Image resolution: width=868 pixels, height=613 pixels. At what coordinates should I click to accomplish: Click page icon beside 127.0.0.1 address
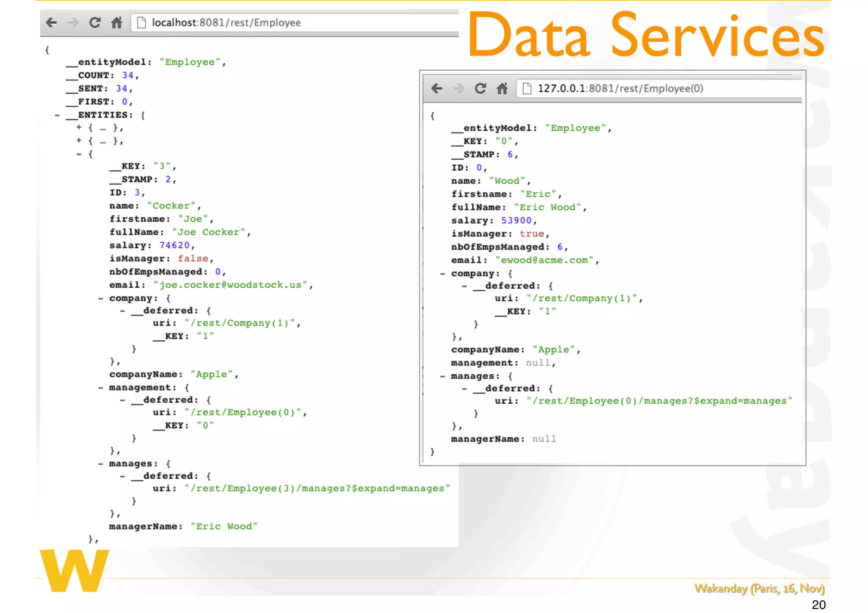(x=527, y=89)
